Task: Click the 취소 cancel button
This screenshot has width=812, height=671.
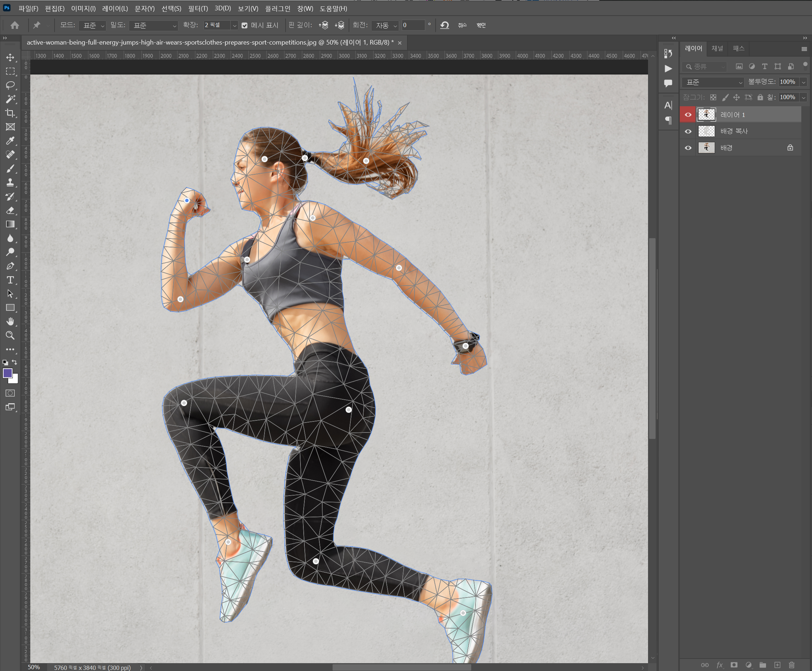Action: 462,25
